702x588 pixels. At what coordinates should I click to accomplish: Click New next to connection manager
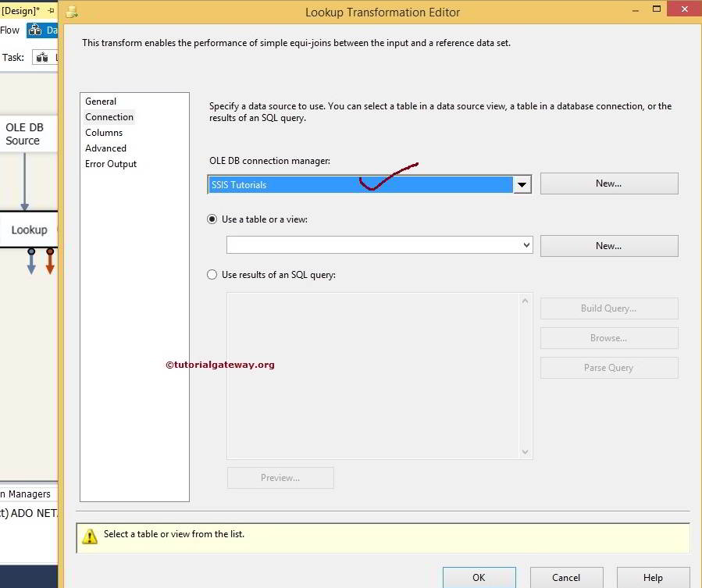point(608,184)
